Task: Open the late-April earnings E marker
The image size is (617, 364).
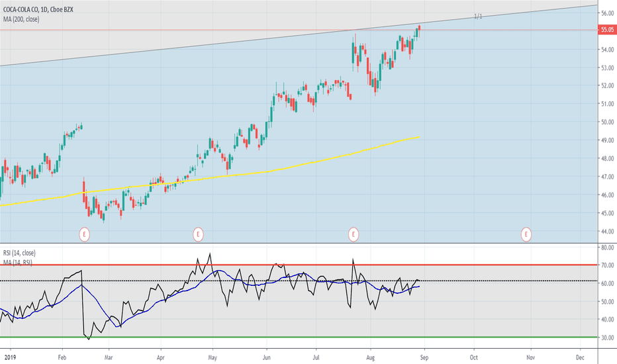Action: [198, 234]
